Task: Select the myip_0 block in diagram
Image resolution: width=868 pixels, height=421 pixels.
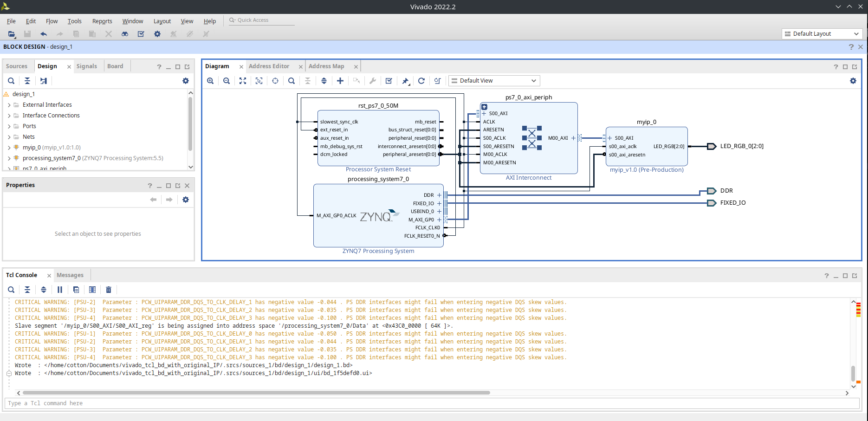Action: (x=647, y=146)
